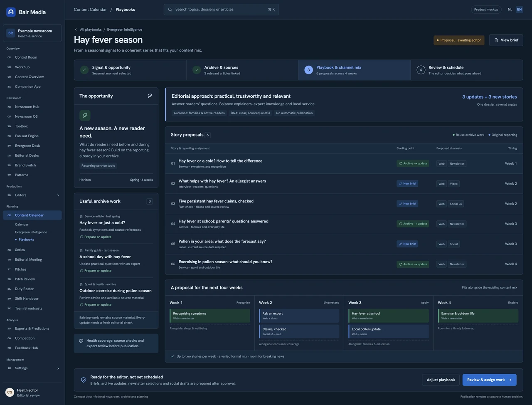Expand the Settings sidebar section

[x=58, y=368]
